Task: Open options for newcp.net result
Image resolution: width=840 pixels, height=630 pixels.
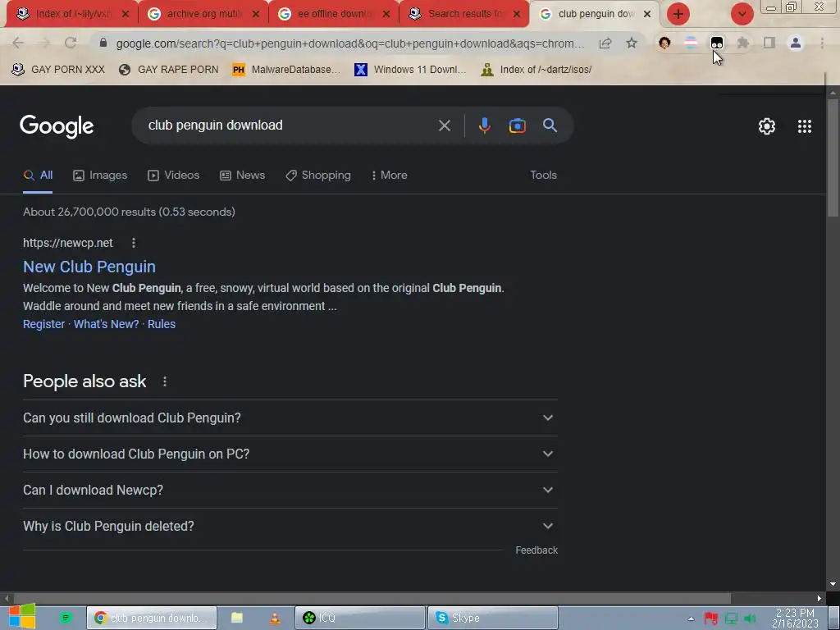Action: point(134,243)
